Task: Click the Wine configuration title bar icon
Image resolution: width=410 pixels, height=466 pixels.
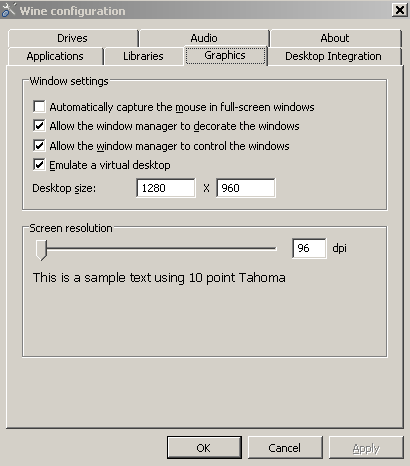Action: [8, 10]
